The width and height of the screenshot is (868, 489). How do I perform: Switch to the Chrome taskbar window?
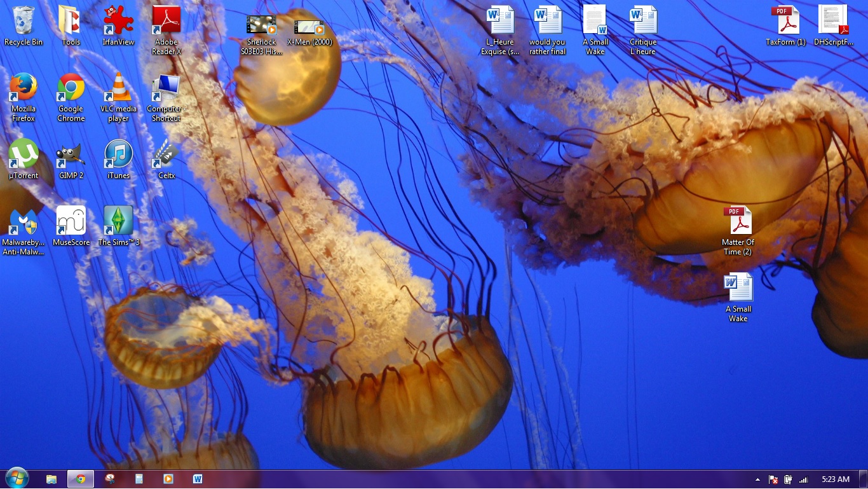(x=81, y=479)
